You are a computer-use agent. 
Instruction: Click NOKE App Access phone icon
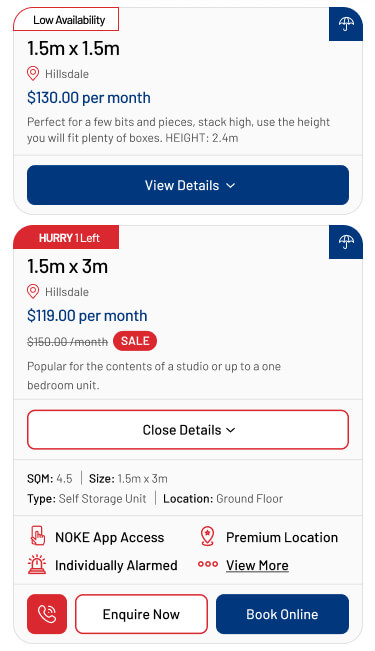coord(38,537)
